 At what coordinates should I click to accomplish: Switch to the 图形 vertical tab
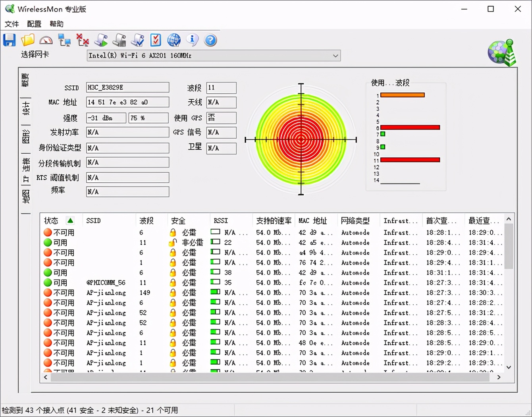point(26,137)
